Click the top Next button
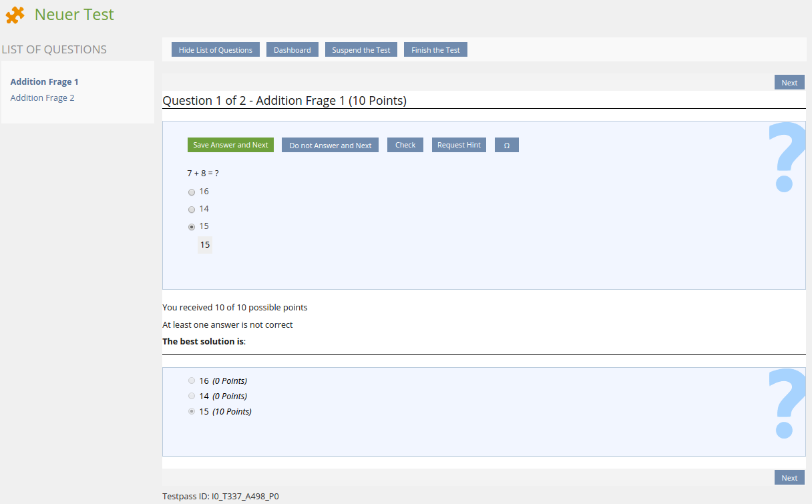 [789, 83]
